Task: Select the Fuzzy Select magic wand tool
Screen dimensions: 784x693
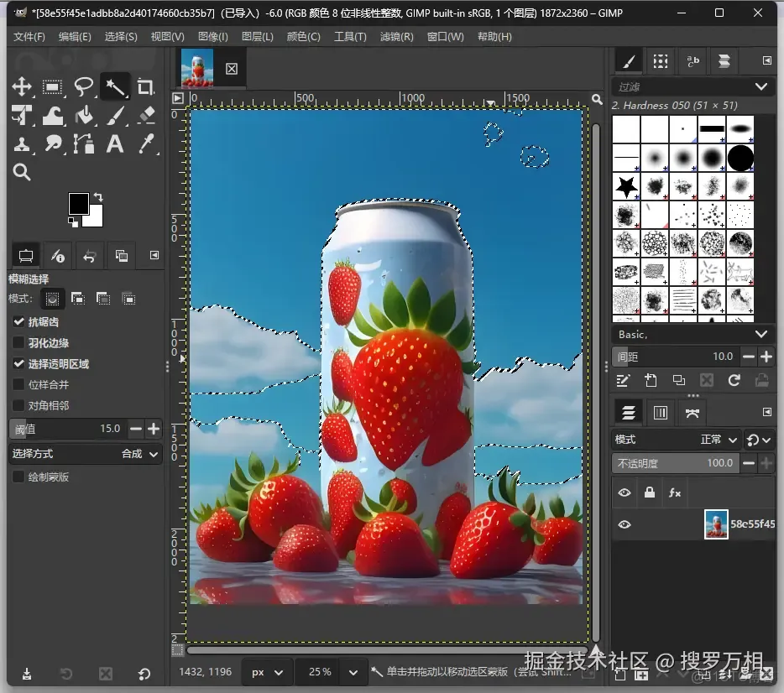Action: point(114,86)
